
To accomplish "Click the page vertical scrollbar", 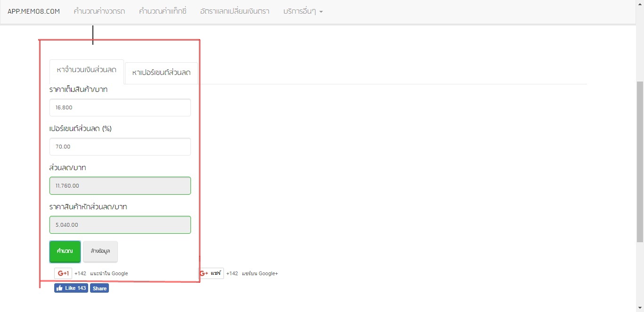I will [x=640, y=161].
